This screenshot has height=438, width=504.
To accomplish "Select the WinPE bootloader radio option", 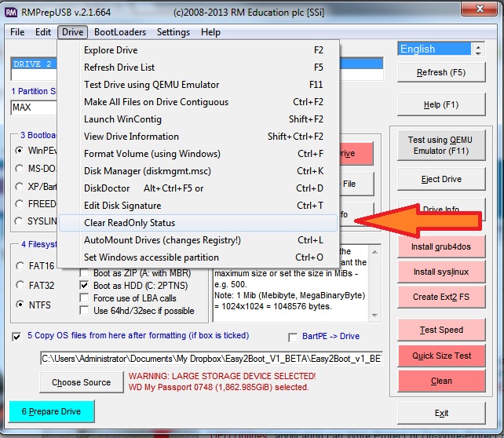I will point(20,151).
